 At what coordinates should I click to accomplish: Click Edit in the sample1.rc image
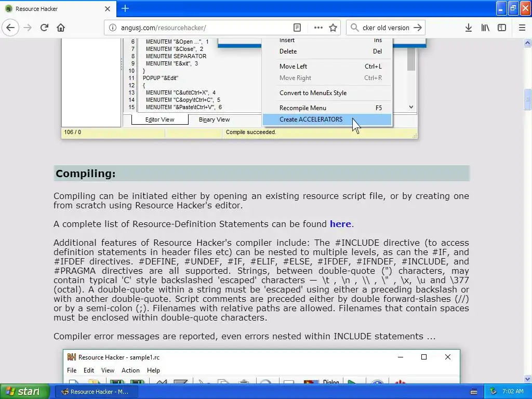point(89,370)
